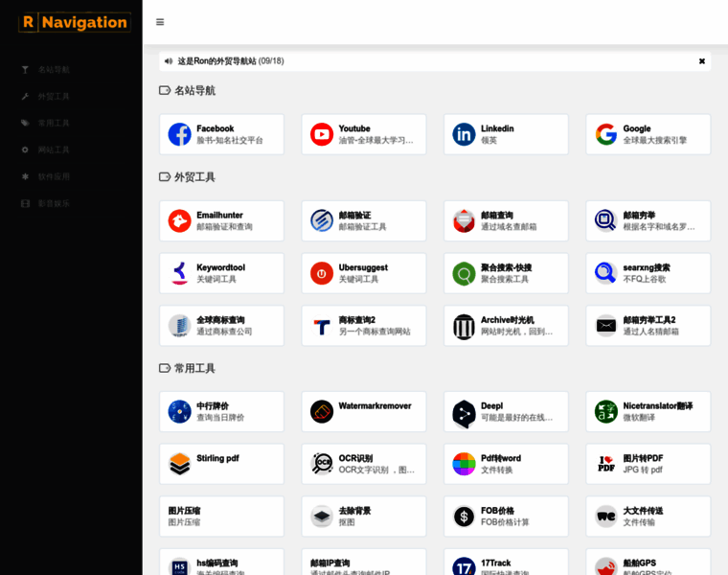Viewport: 728px width, 575px height.
Task: Click the 邮箱穷举工具2 envelope icon
Action: tap(606, 326)
